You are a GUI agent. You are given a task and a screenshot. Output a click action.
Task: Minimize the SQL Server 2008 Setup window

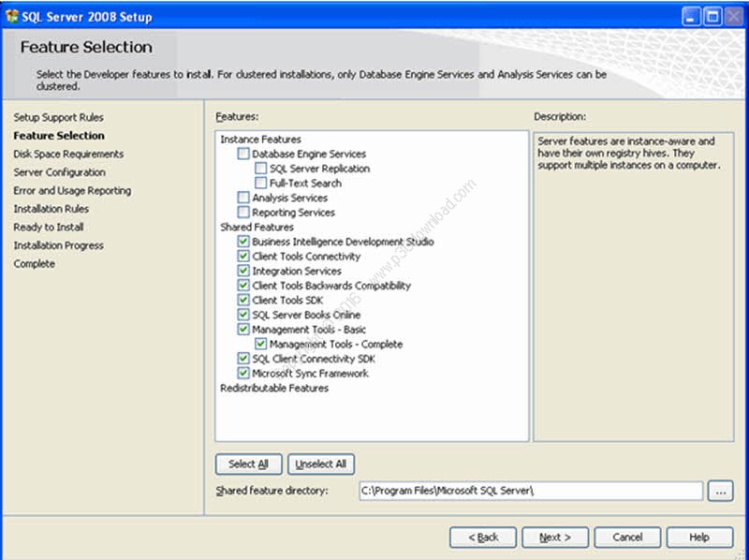pos(690,16)
